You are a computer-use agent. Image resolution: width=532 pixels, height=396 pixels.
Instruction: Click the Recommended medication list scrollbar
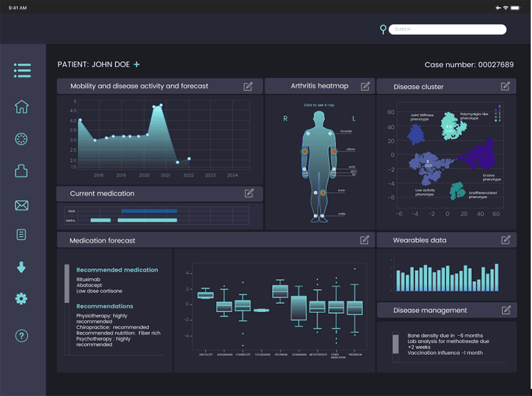(x=66, y=284)
